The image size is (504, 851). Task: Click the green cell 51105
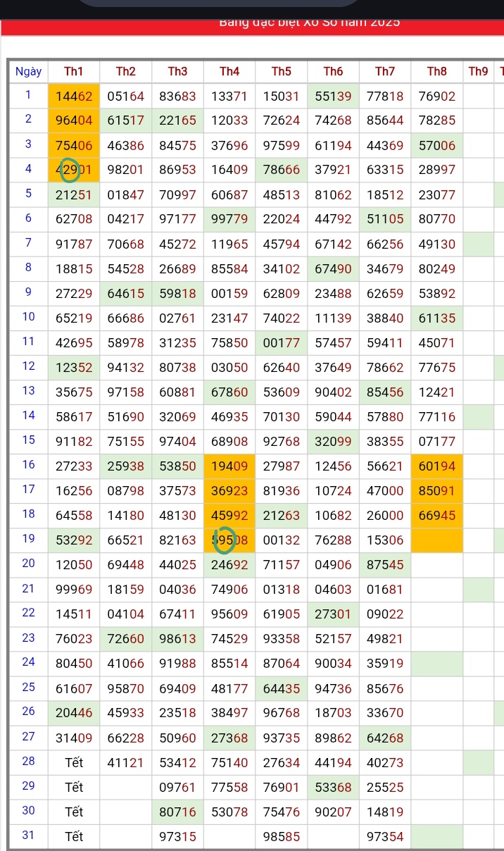click(385, 219)
